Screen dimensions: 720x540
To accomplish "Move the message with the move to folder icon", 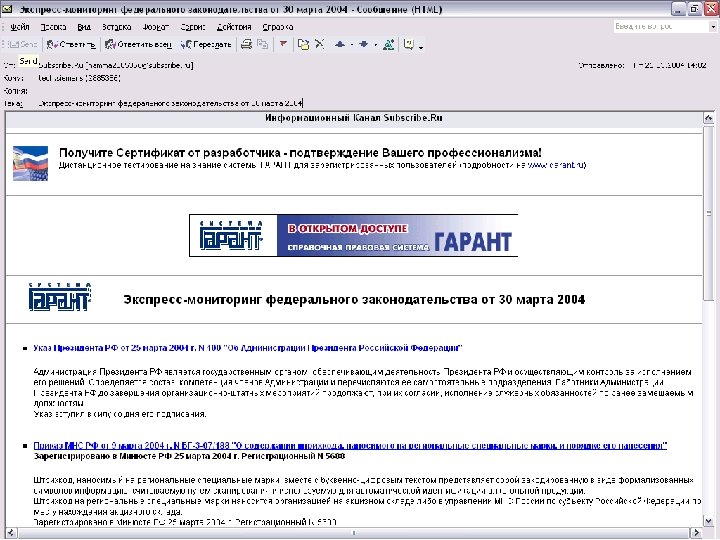I will pos(303,45).
